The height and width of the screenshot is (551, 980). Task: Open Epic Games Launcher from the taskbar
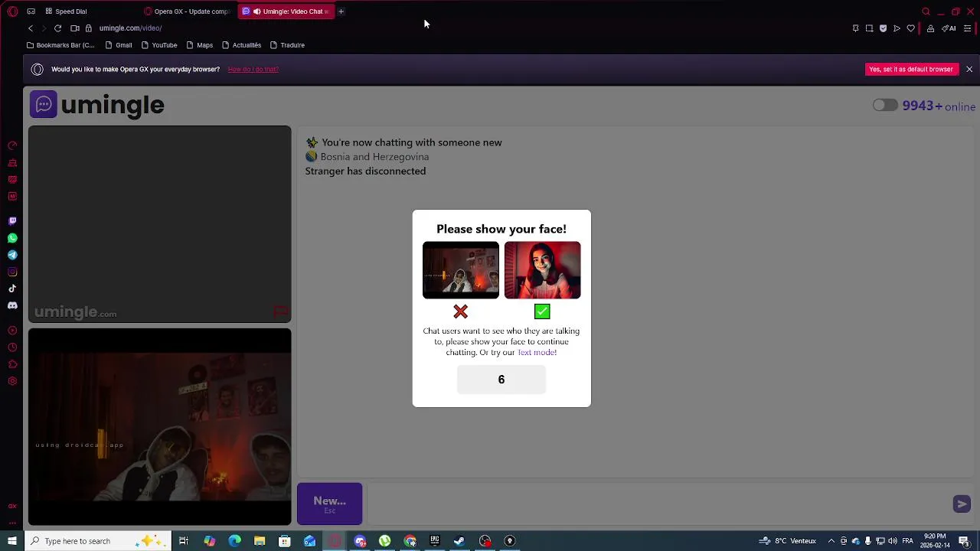click(434, 541)
